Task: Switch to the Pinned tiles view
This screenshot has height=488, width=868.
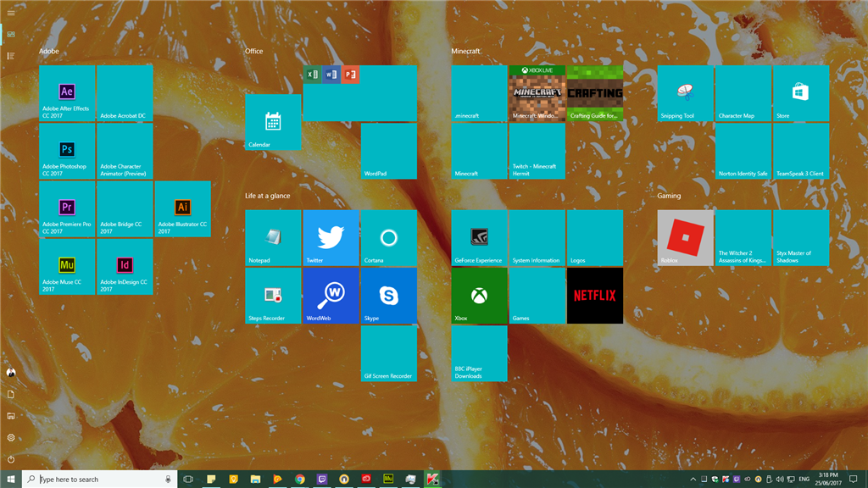Action: click(11, 34)
